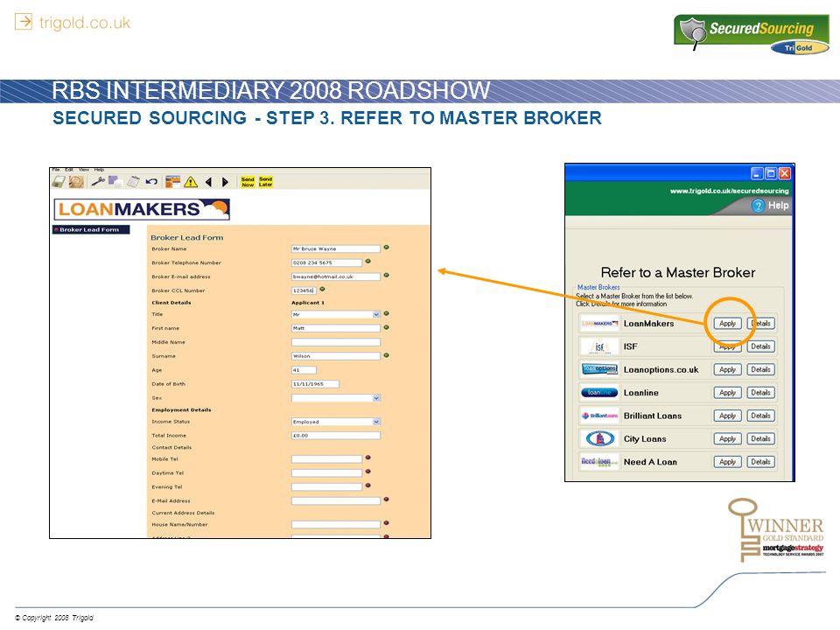Click the City Loans logo

pyautogui.click(x=600, y=438)
